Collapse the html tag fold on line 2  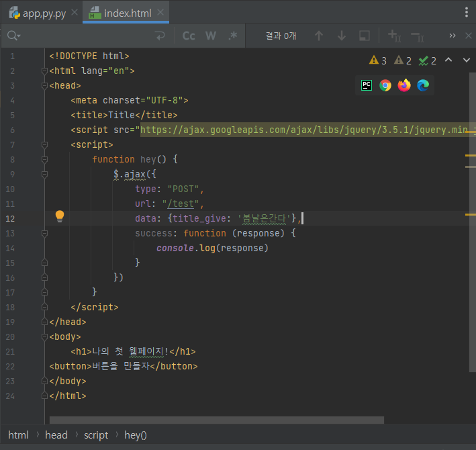(x=44, y=71)
